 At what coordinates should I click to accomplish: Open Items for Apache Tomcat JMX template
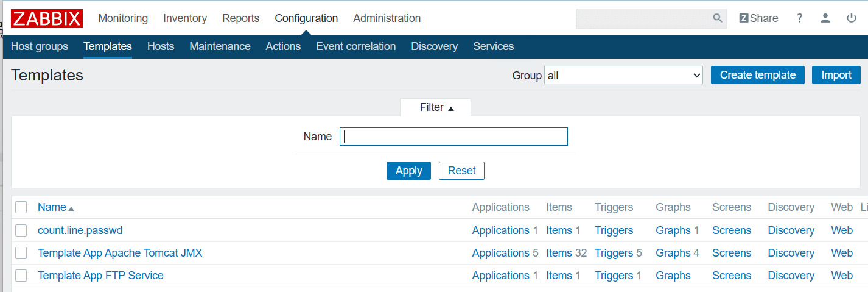(x=559, y=253)
